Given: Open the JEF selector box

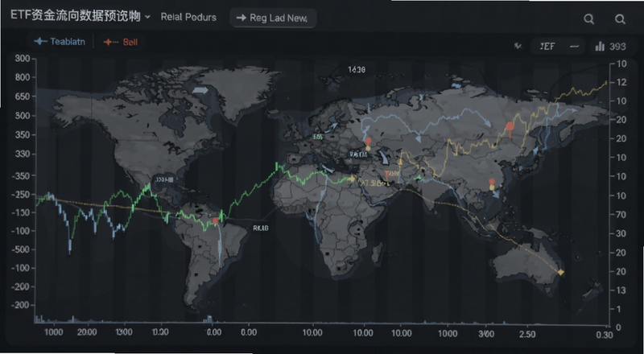Looking at the screenshot, I should coord(558,47).
